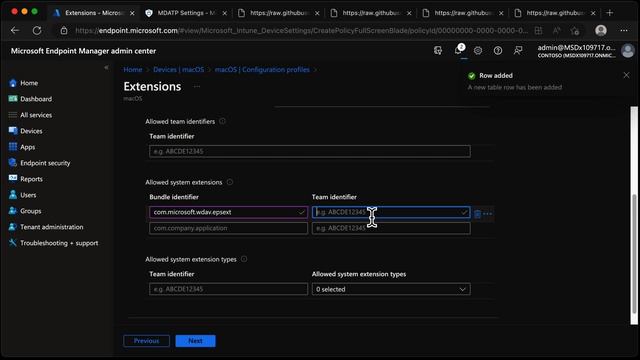
Task: Open the browser read aloud icon
Action: coord(557,31)
